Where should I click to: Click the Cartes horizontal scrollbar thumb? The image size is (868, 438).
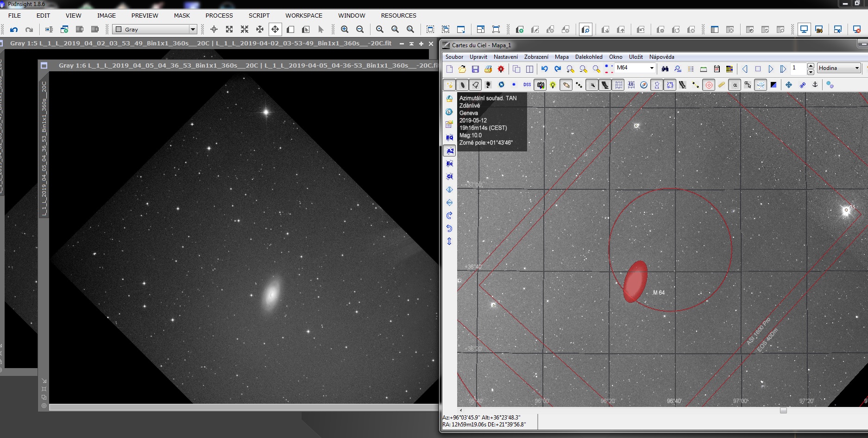click(783, 410)
